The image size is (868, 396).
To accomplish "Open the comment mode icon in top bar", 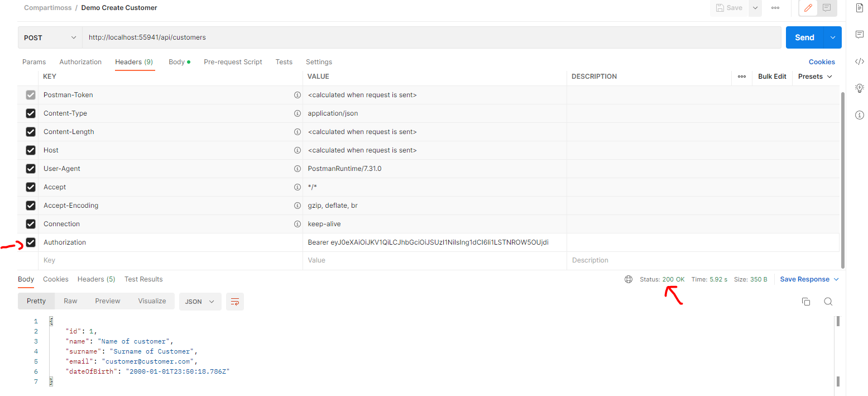I will (827, 8).
